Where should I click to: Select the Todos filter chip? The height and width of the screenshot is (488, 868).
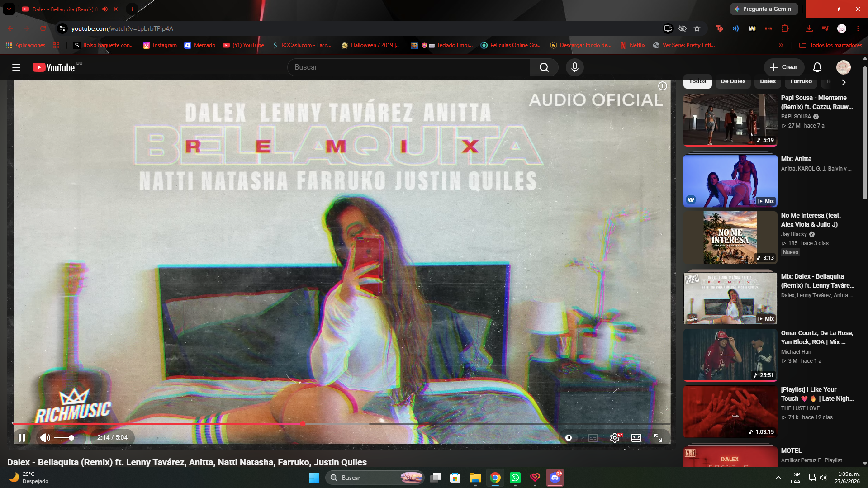(697, 81)
